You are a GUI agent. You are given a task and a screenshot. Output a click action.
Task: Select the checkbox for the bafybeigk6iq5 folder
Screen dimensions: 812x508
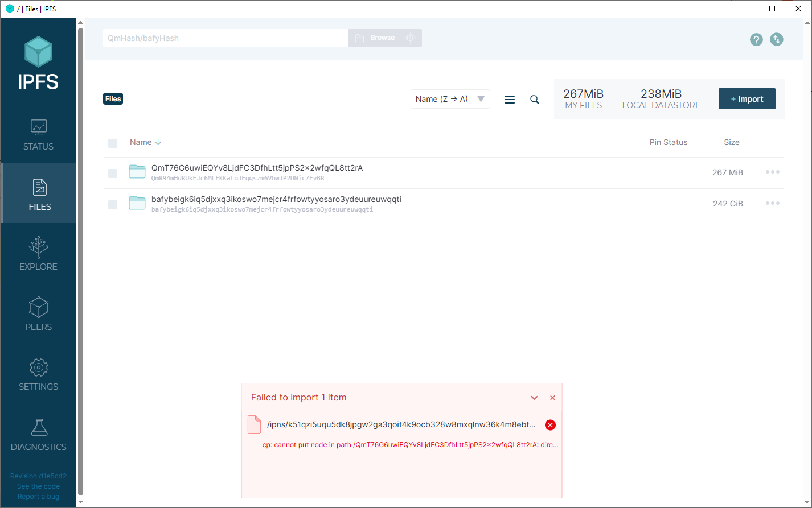tap(113, 205)
